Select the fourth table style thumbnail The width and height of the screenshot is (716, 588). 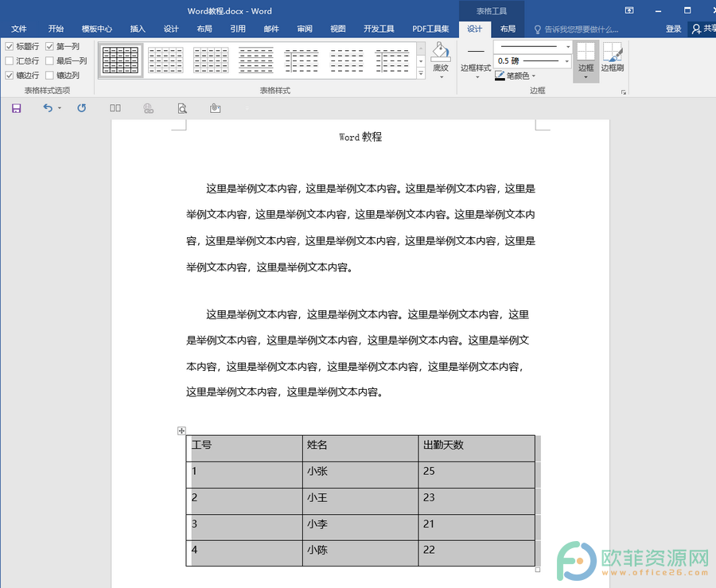pos(255,60)
